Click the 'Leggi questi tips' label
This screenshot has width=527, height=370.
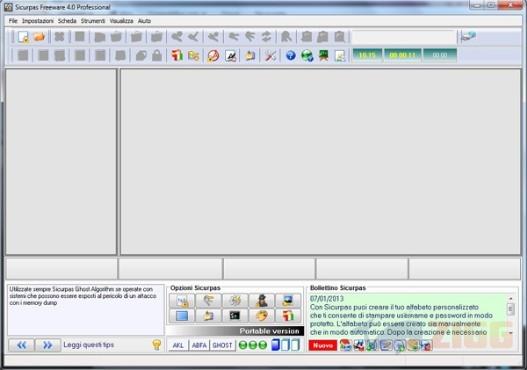click(88, 345)
